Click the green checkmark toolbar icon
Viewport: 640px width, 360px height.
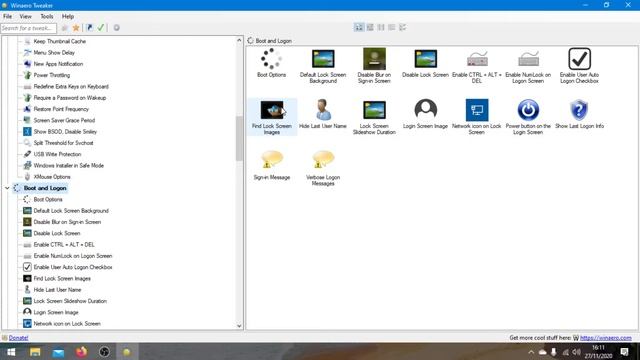pyautogui.click(x=100, y=28)
